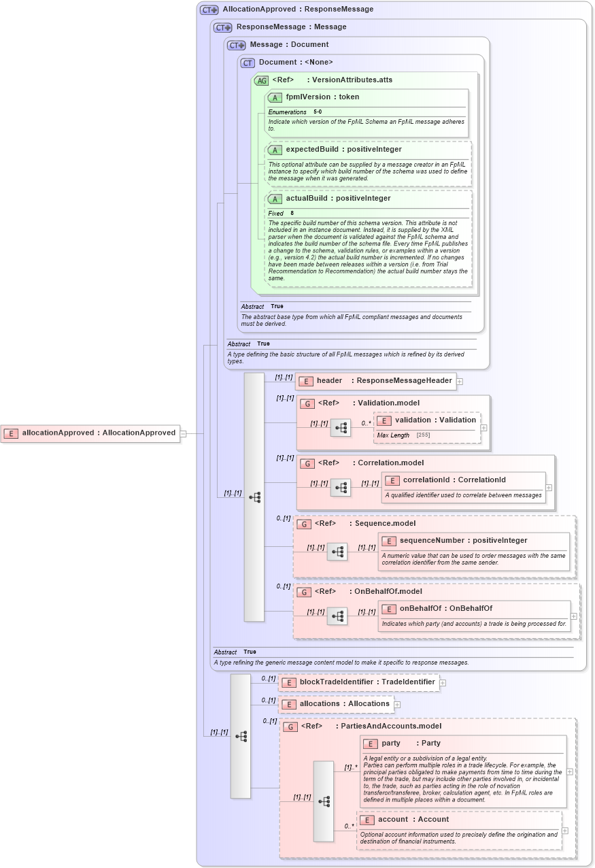Click the sequence compositor inside Correlation.model
Screen dimensions: 595x868
point(341,488)
